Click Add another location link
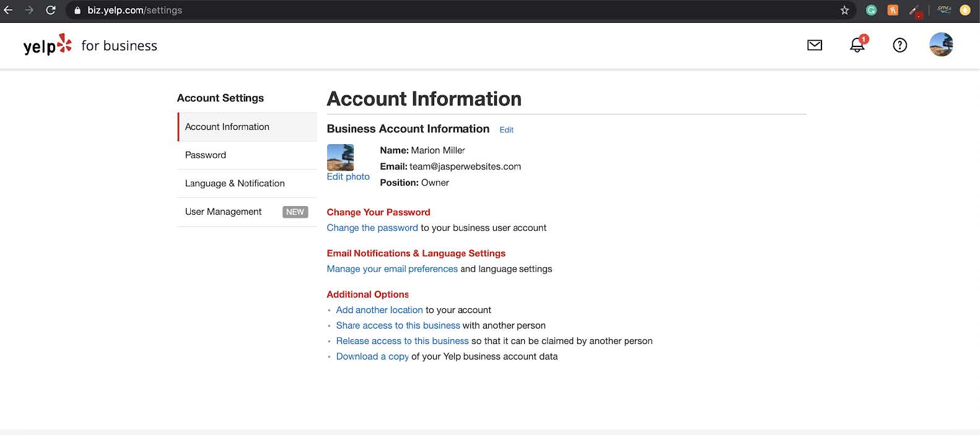980x435 pixels. point(379,310)
